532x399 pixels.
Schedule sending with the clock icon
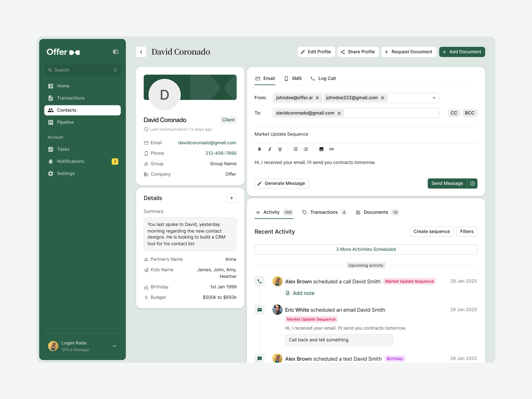click(x=472, y=184)
